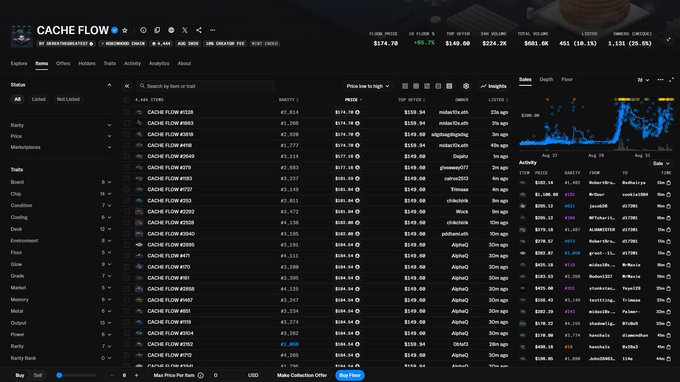Screen dimensions: 680x382
Task: Open the 7d chart range dropdown
Action: coord(643,80)
